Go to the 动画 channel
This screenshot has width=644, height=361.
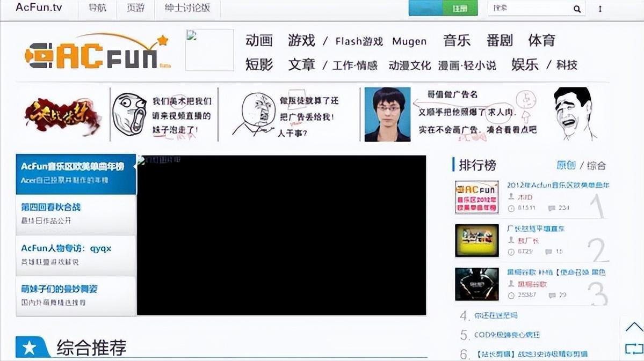(x=259, y=40)
